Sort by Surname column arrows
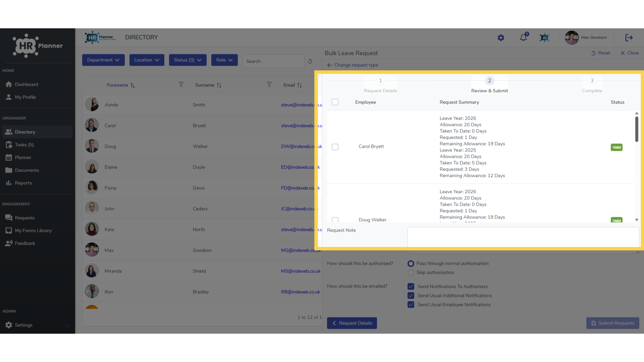The width and height of the screenshot is (644, 362). (x=219, y=85)
